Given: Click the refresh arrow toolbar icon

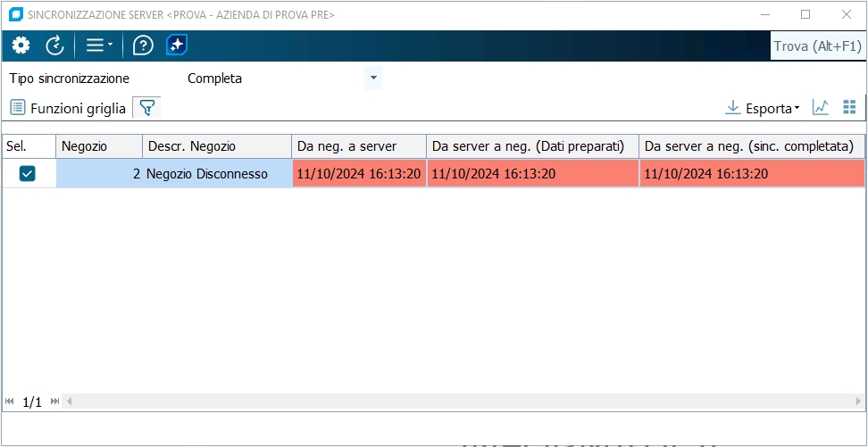Looking at the screenshot, I should pos(54,46).
